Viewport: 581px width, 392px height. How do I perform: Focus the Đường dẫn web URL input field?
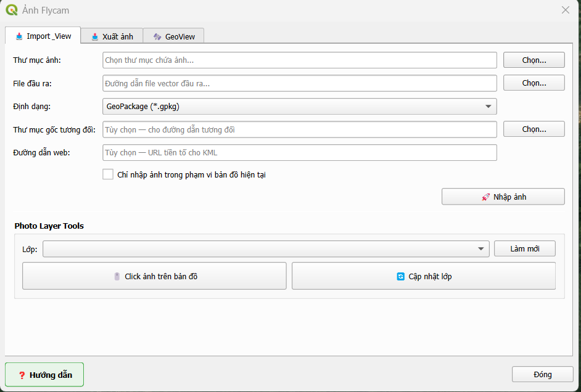(x=299, y=152)
